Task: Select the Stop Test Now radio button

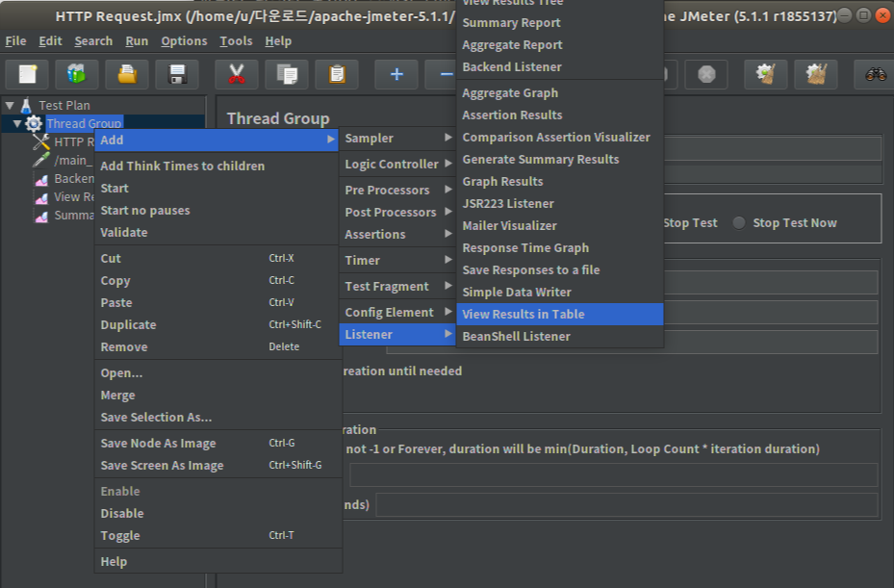Action: tap(739, 223)
